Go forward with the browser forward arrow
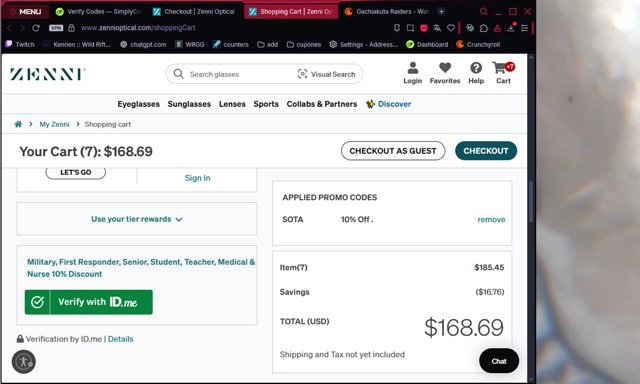The width and height of the screenshot is (640, 384). point(22,28)
